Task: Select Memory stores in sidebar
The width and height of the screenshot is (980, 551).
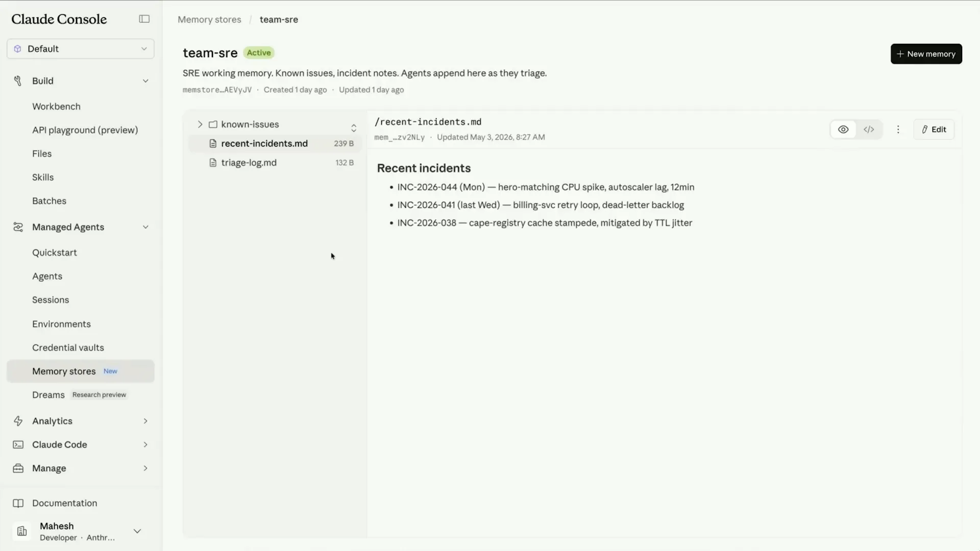Action: (81, 371)
